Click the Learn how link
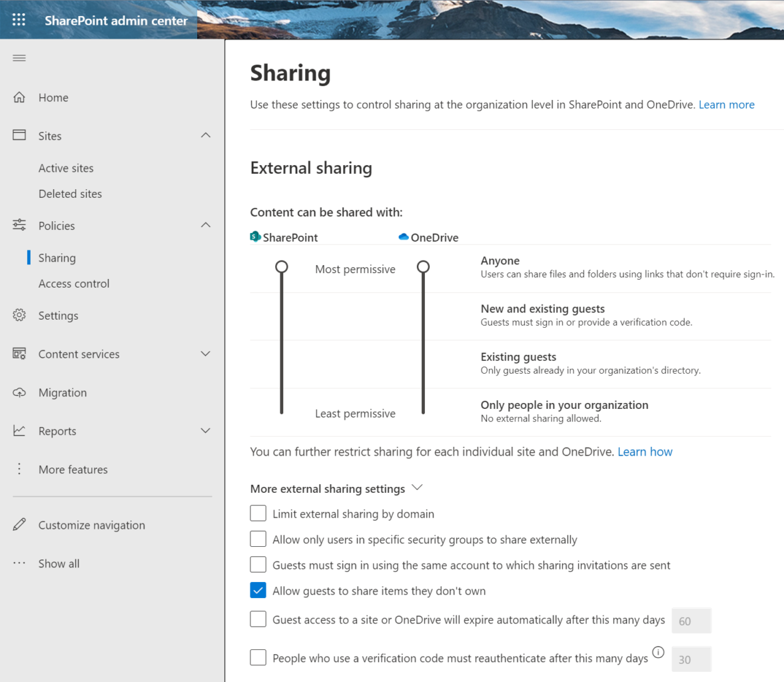Screen dimensions: 784x682 644,452
